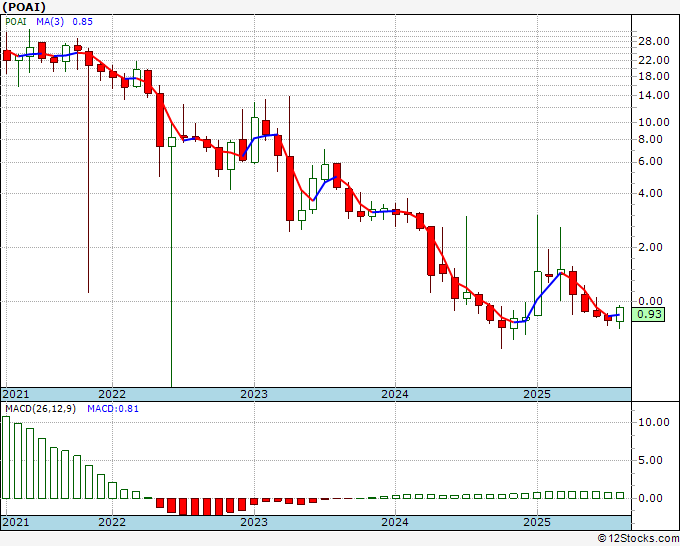Click the MACD(26,12,9) indicator label
Viewport: 680px width, 546px height.
(40, 409)
